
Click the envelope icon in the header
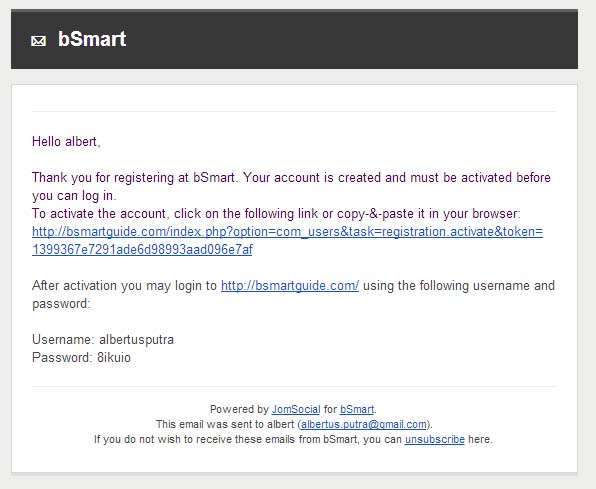tap(38, 41)
